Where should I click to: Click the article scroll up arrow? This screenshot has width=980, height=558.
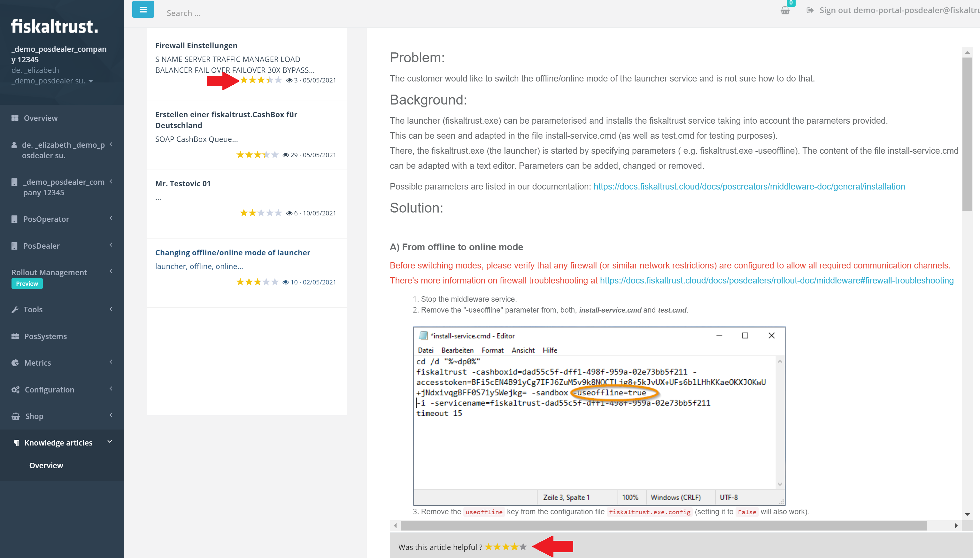click(967, 52)
